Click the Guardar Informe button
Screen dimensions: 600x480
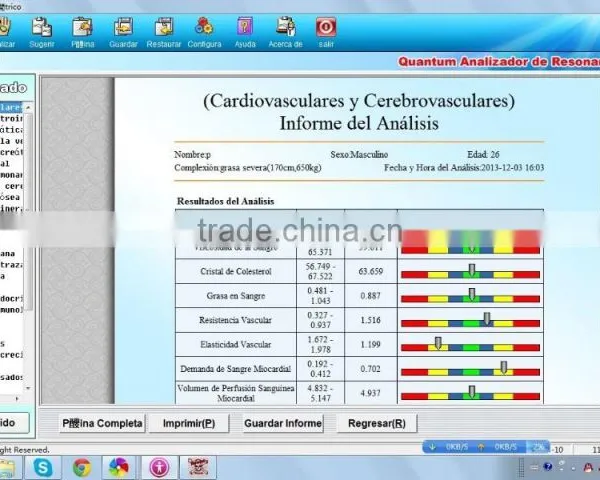click(x=283, y=423)
